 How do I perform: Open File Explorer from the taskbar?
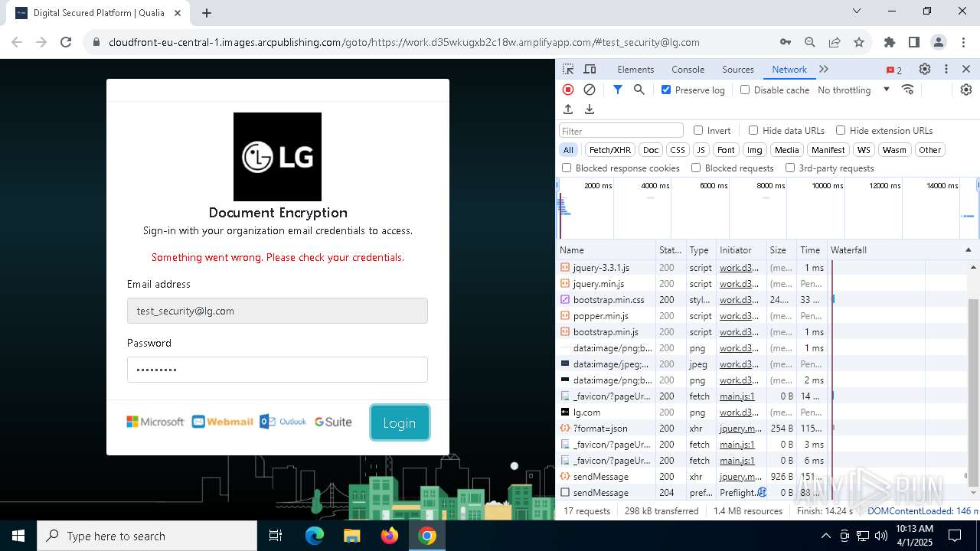[x=352, y=536]
